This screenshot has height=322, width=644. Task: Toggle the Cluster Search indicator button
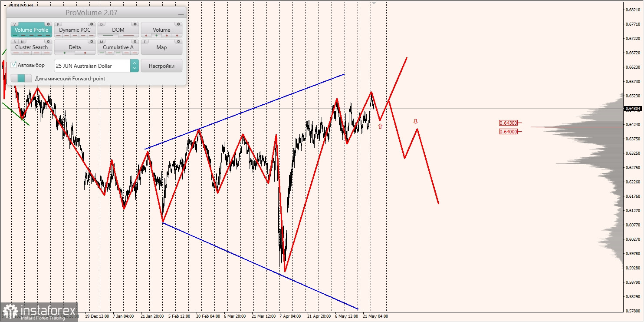31,47
